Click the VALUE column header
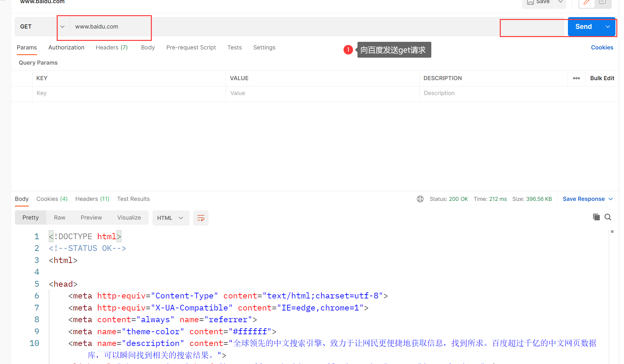624x364 pixels. [x=239, y=78]
